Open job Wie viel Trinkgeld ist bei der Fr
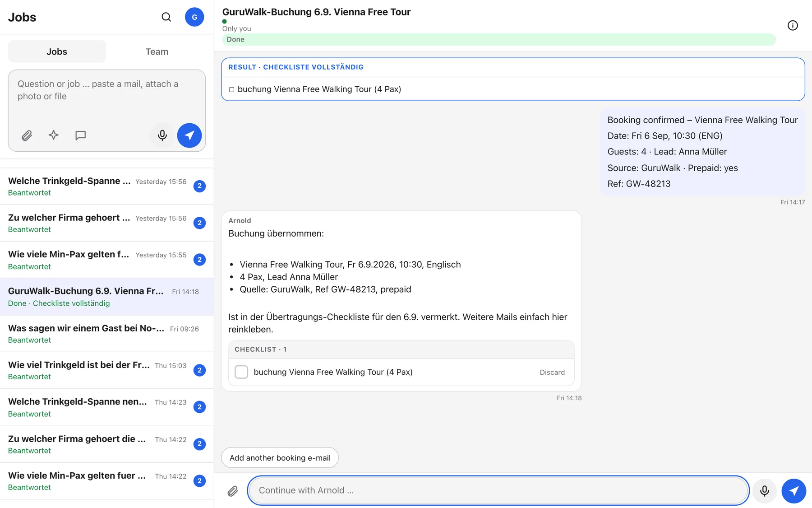Screen dimensions: 812x508 107,370
